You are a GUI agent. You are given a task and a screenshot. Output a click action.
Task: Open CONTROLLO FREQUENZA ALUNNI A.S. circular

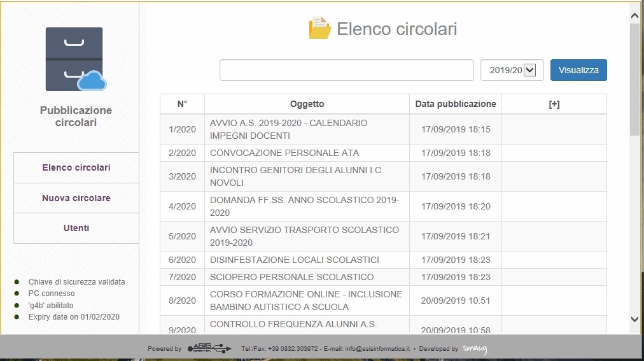pyautogui.click(x=293, y=325)
